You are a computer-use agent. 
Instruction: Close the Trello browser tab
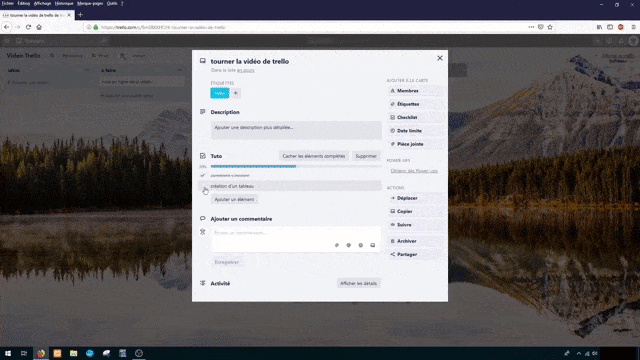coord(69,15)
